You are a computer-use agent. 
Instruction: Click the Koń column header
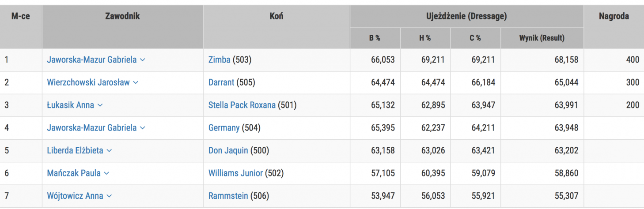(277, 16)
